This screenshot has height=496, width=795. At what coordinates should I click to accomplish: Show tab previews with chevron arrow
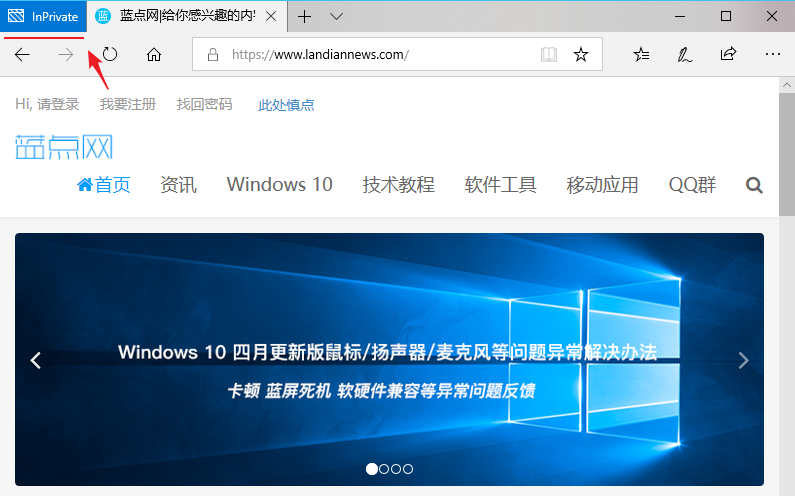pyautogui.click(x=336, y=17)
